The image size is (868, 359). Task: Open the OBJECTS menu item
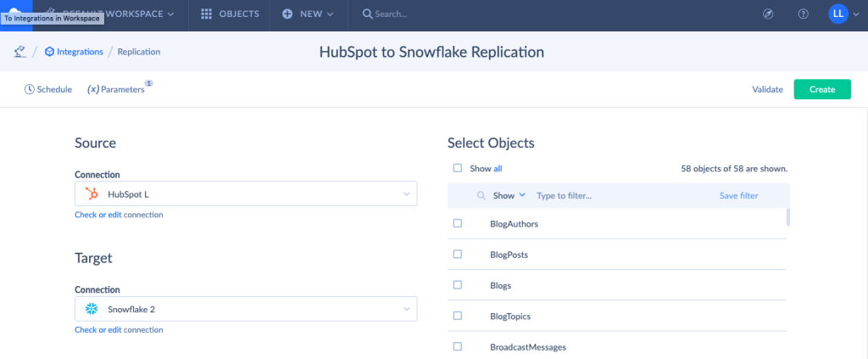click(x=230, y=14)
